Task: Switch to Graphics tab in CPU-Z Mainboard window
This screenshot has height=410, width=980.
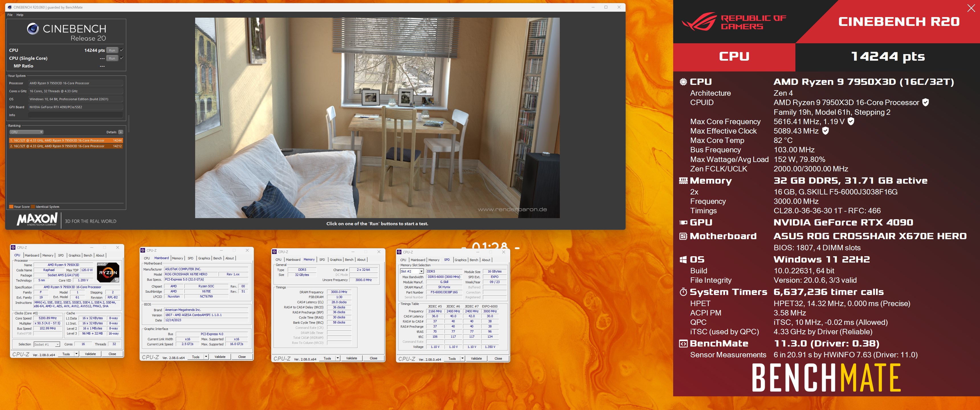Action: coord(204,258)
